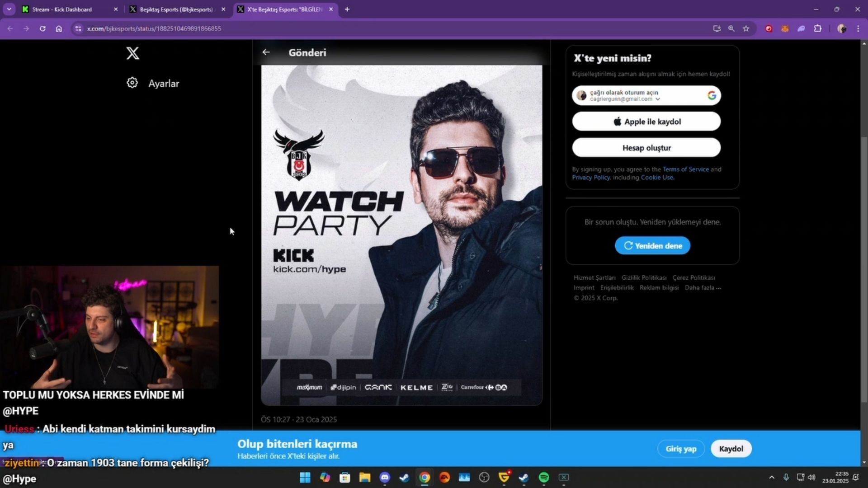Open new tab with plus button
The image size is (868, 488).
347,9
